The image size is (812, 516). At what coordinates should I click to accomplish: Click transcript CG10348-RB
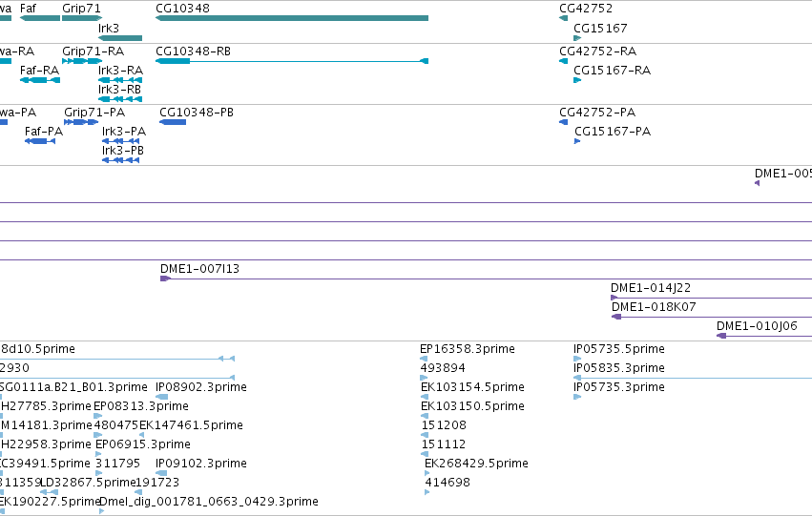point(292,61)
